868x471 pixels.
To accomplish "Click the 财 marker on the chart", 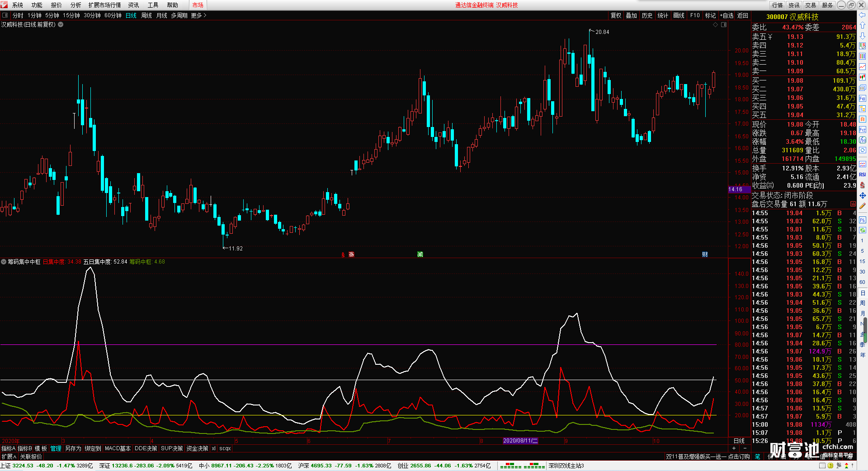I will pyautogui.click(x=705, y=254).
